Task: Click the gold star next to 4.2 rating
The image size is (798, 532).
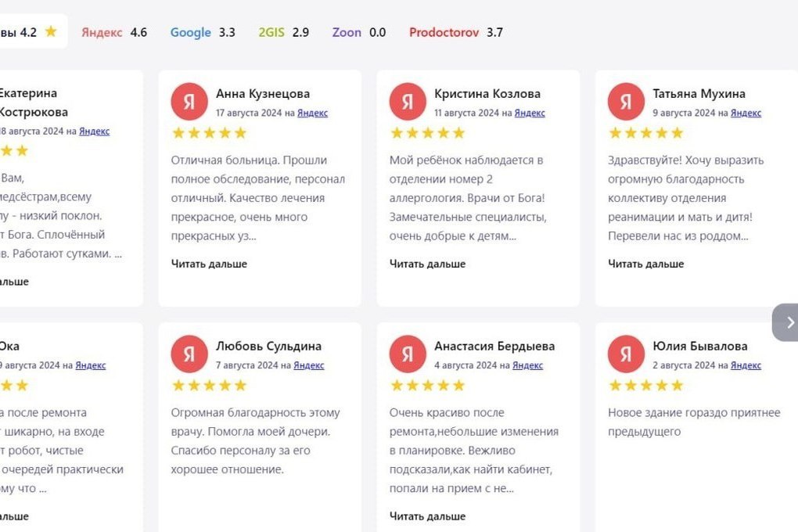Action: click(x=51, y=31)
